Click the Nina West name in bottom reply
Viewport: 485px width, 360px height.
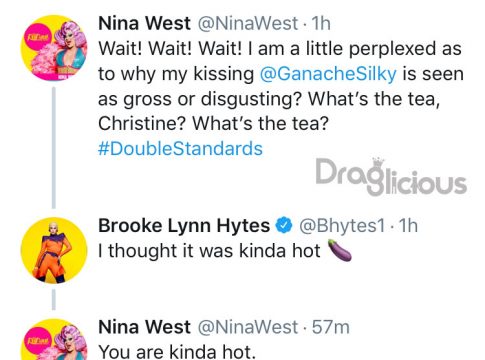coord(144,327)
